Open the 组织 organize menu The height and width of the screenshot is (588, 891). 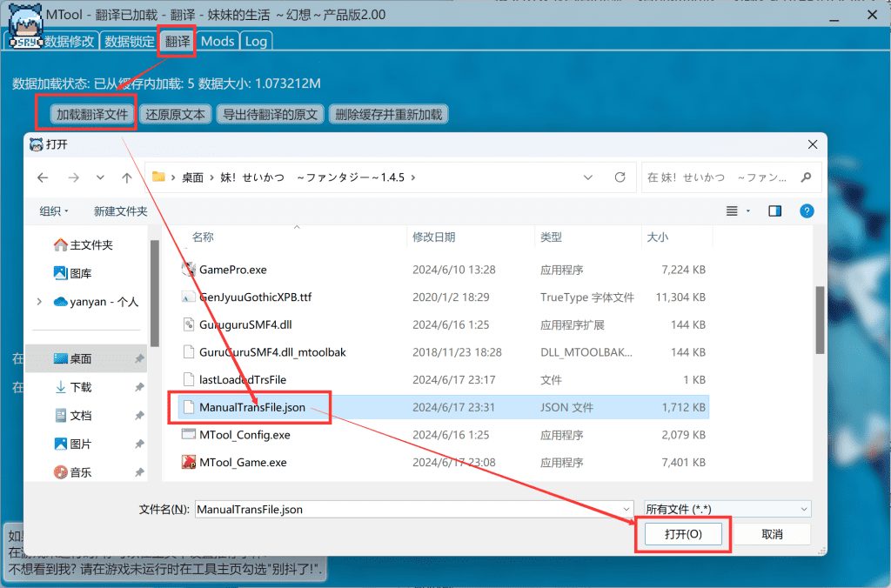coord(54,210)
